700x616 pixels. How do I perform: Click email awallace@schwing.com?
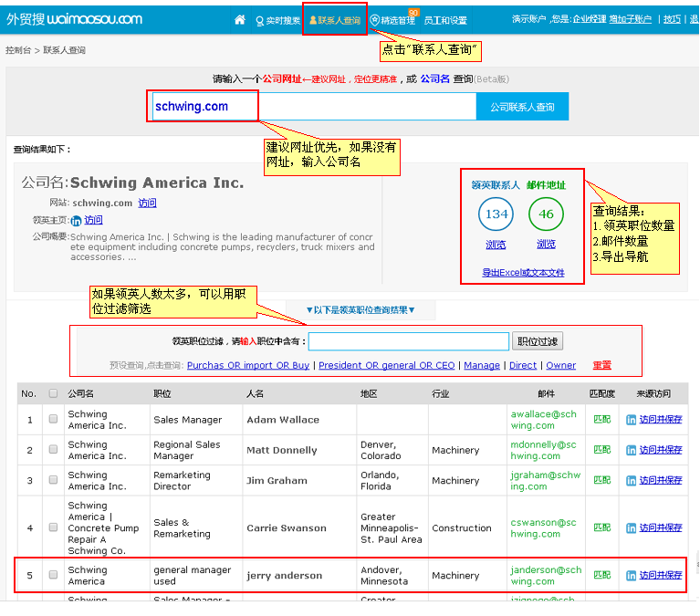pyautogui.click(x=543, y=420)
